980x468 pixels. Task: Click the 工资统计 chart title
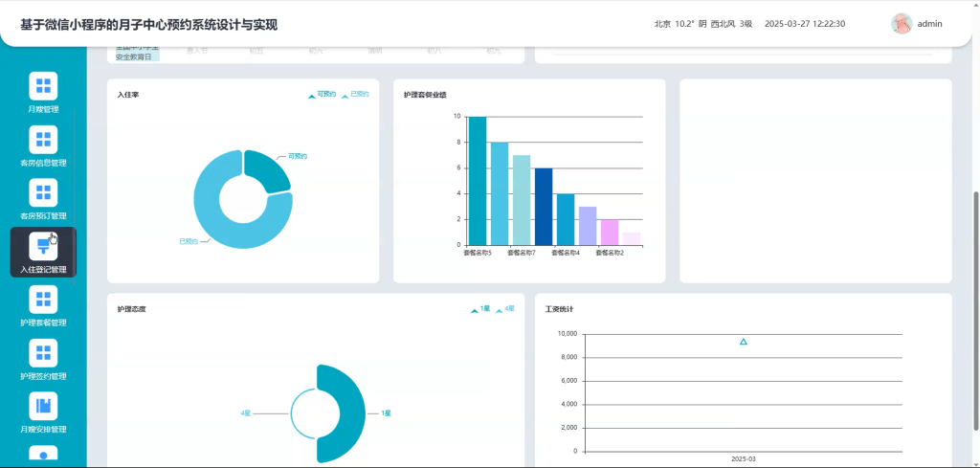(559, 309)
